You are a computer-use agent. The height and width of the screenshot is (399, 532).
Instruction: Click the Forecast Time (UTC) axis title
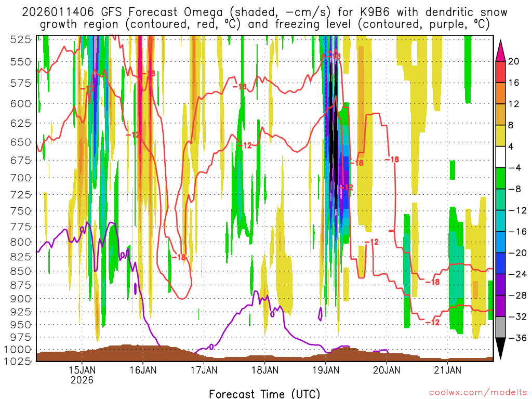(x=264, y=394)
